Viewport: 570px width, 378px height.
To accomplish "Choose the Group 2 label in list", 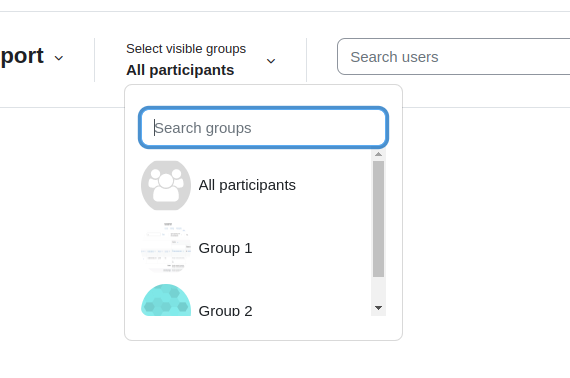I will [x=225, y=310].
